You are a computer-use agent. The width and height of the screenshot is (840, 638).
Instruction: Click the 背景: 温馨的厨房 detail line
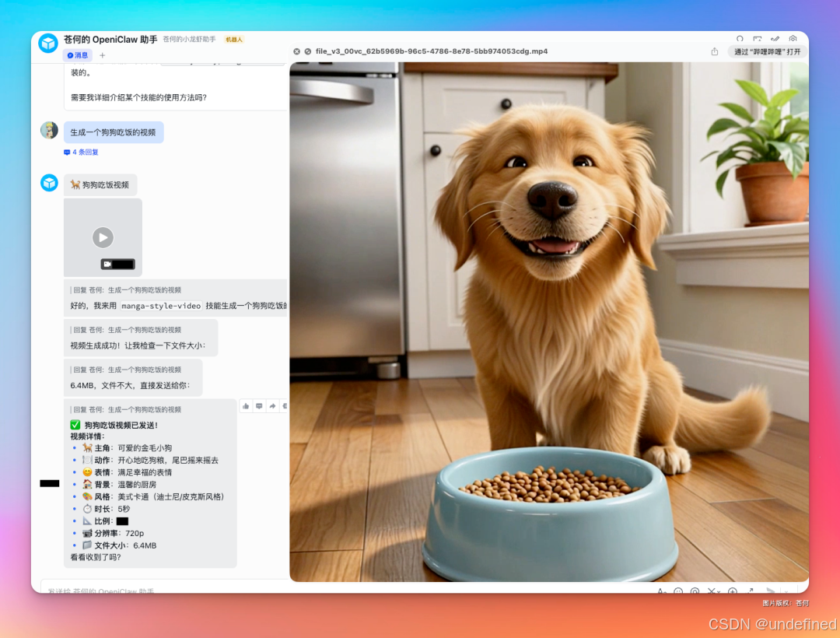point(120,484)
